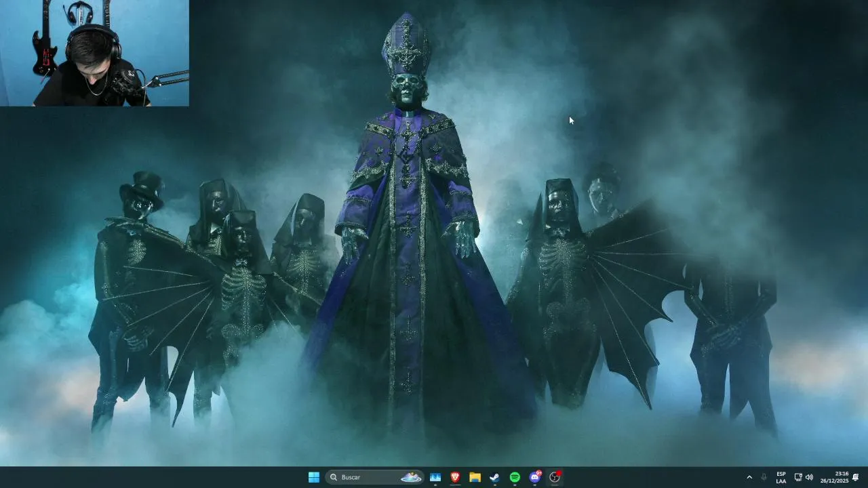Open OBS Studio from the taskbar
Viewport: 868px width, 488px height.
(x=555, y=477)
